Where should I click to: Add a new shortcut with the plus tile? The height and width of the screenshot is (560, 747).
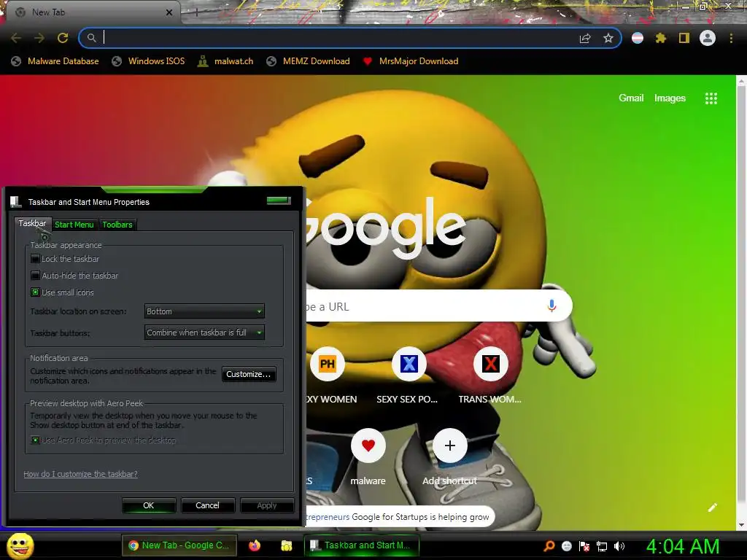coord(449,446)
